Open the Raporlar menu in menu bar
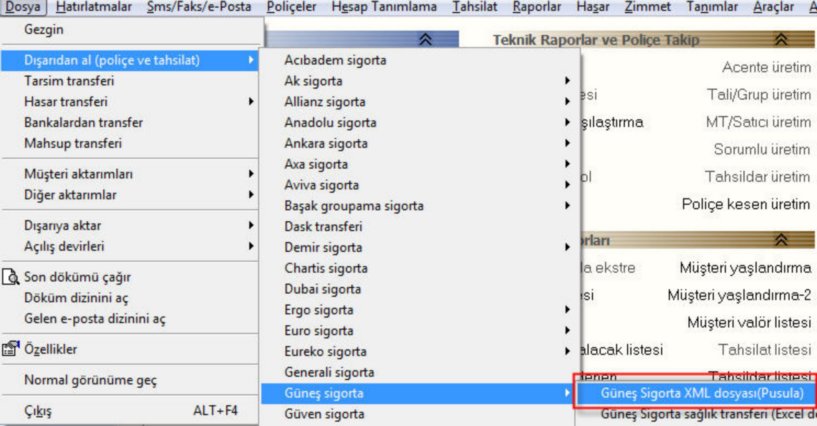 pyautogui.click(x=536, y=8)
